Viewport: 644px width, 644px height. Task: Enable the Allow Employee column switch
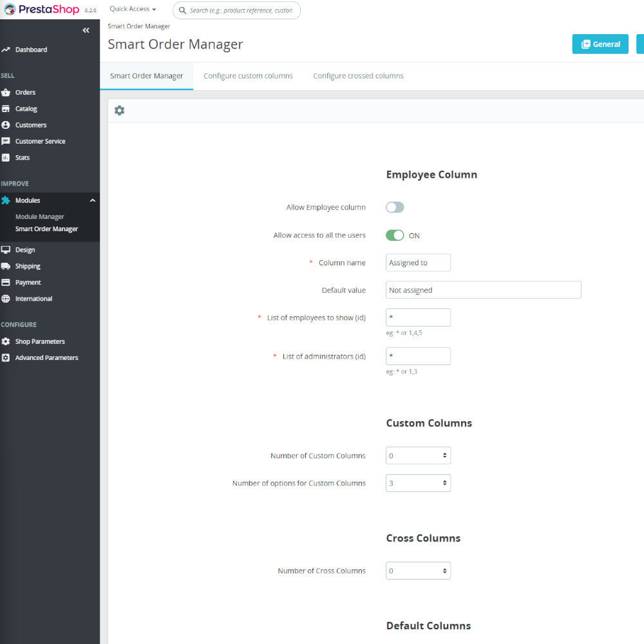coord(395,207)
